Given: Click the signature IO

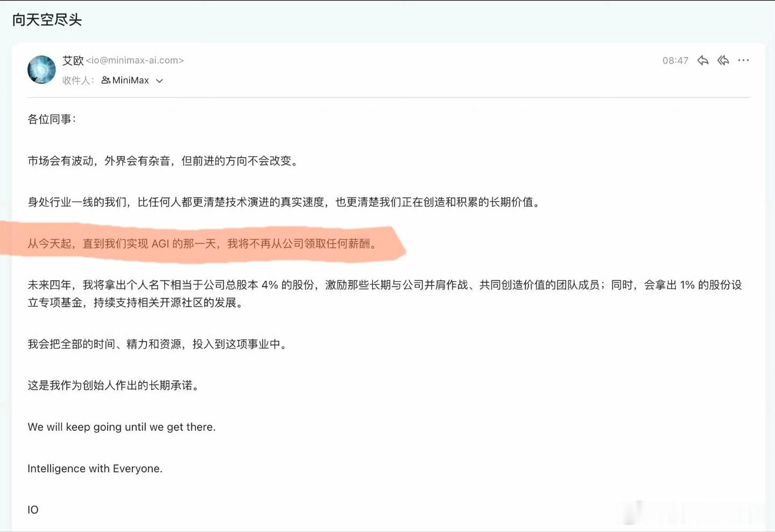Looking at the screenshot, I should pyautogui.click(x=33, y=510).
